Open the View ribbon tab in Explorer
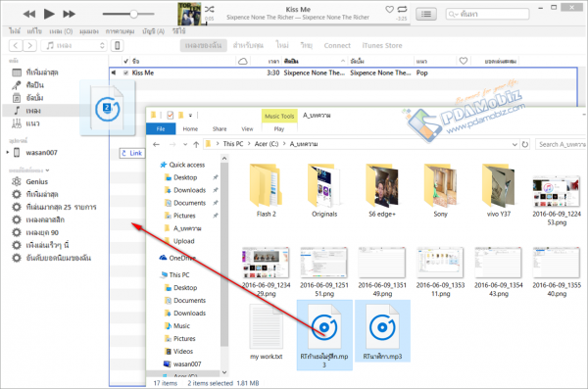This screenshot has width=588, height=389. [x=247, y=129]
